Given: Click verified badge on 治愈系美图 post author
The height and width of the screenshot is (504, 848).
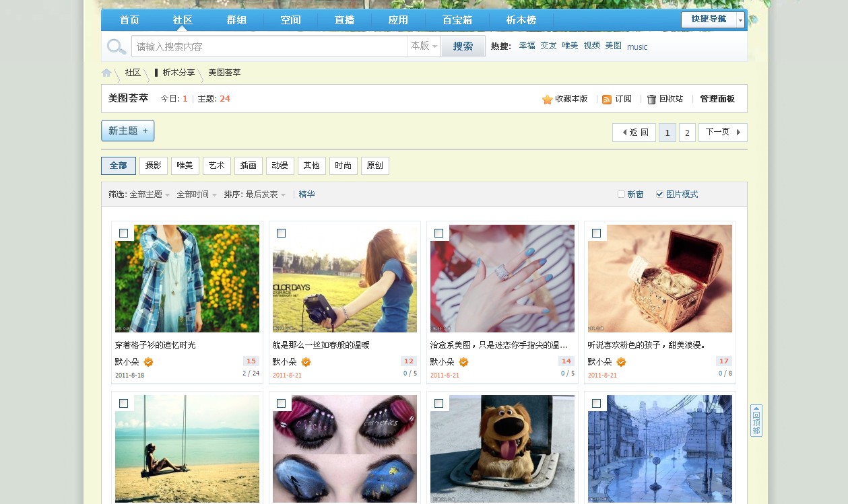Looking at the screenshot, I should click(x=464, y=362).
